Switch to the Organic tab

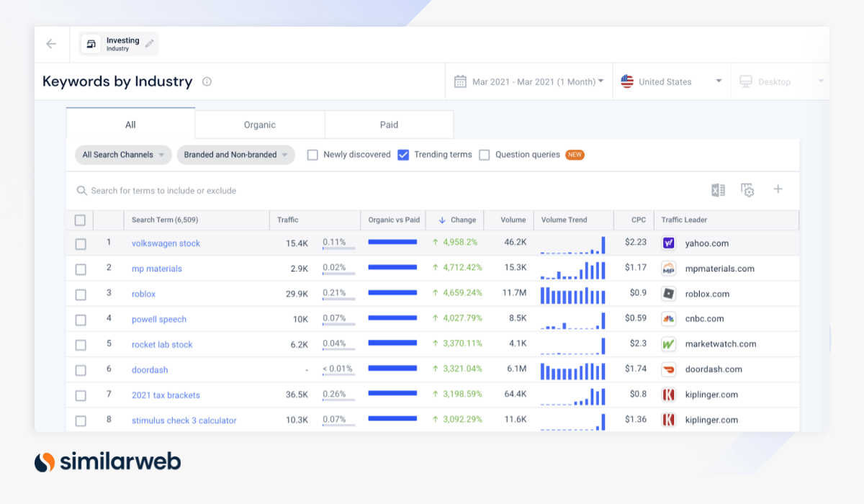[259, 124]
